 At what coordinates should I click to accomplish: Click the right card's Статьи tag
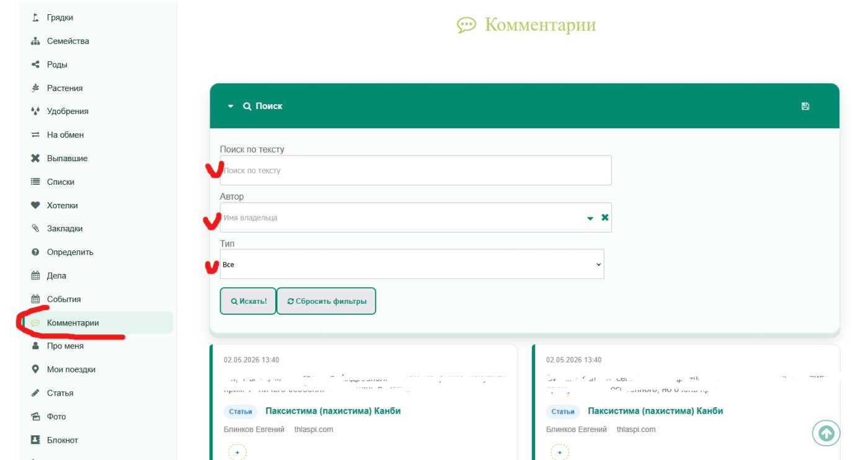(563, 412)
